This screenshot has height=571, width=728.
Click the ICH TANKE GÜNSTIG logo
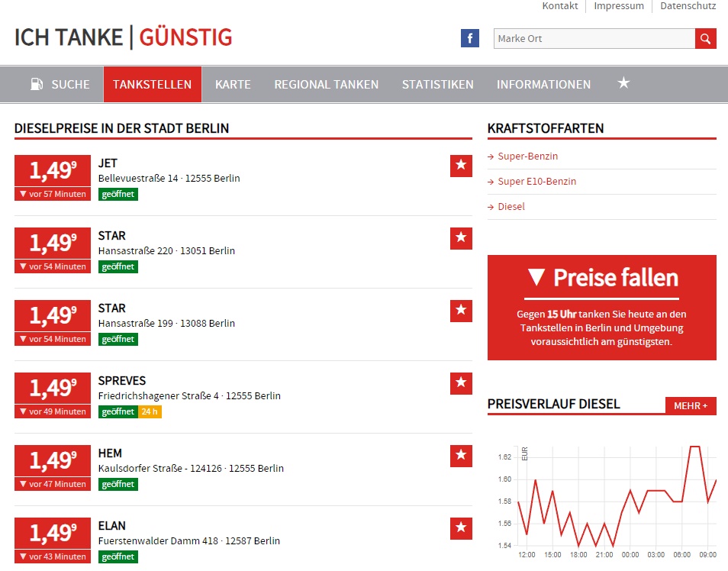click(123, 37)
